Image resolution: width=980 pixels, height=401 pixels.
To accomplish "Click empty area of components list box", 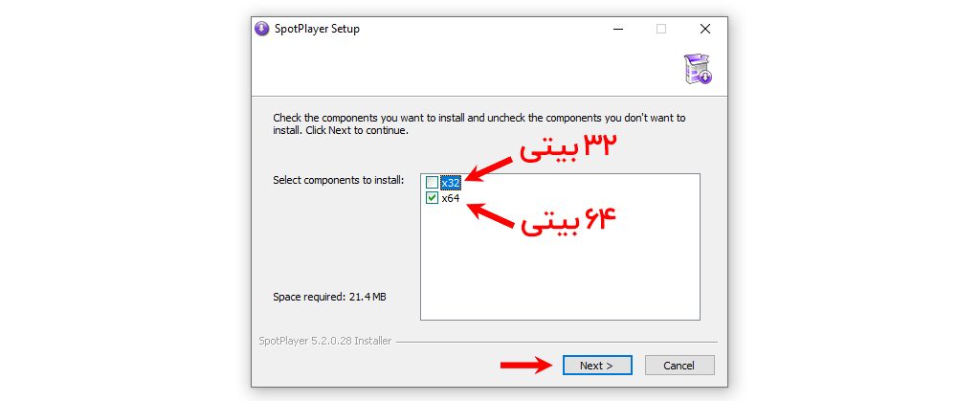I will (x=560, y=268).
